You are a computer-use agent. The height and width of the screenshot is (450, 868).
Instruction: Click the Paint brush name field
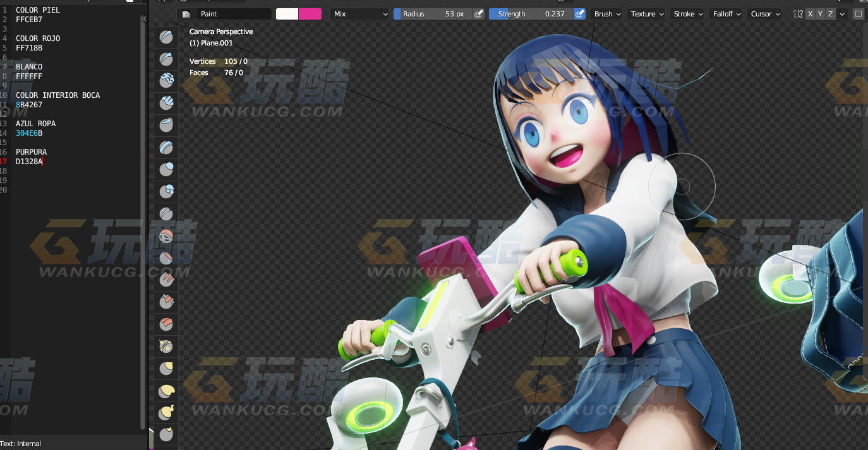pos(234,14)
